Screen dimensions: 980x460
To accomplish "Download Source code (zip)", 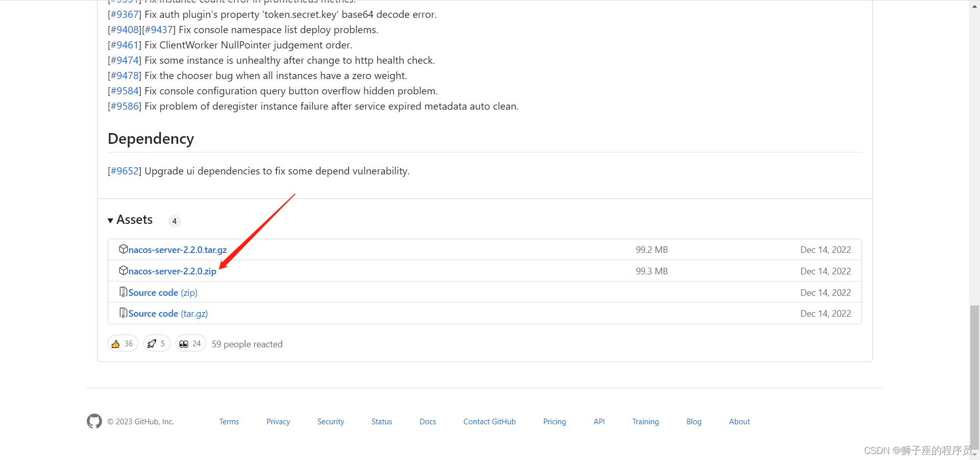I will tap(163, 293).
